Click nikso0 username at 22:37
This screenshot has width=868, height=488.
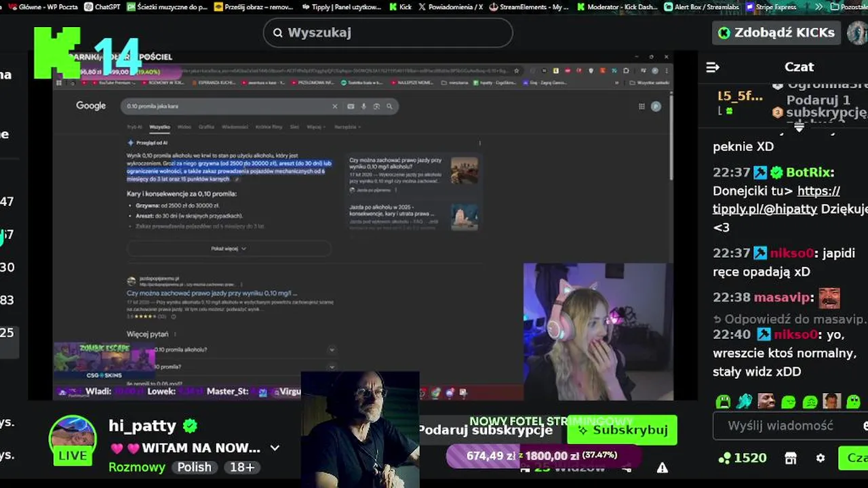[x=793, y=253]
